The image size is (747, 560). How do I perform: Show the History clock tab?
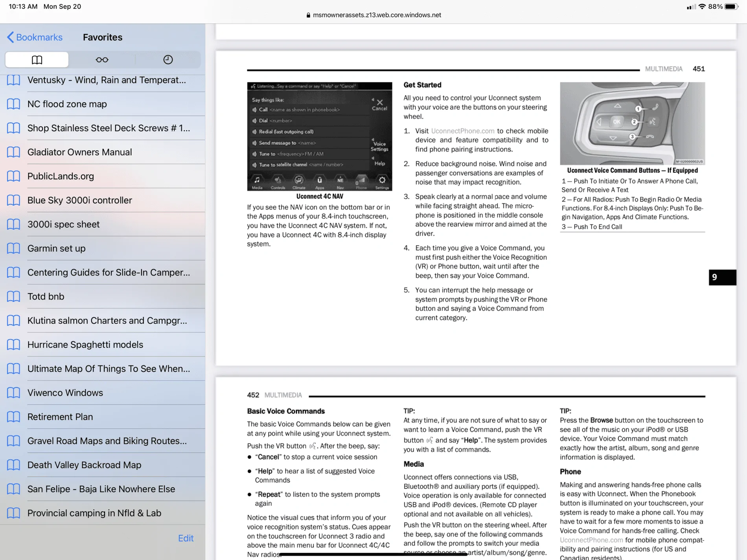[x=168, y=60]
